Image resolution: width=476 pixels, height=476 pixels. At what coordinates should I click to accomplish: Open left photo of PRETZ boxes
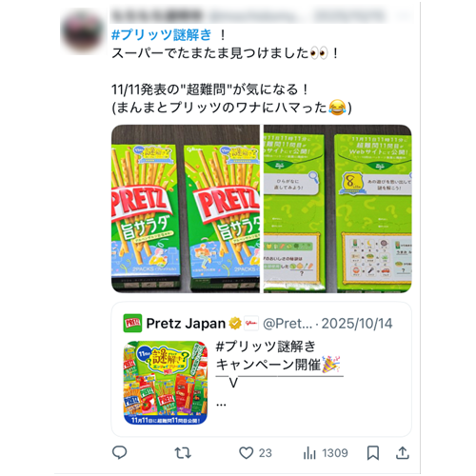(x=186, y=208)
